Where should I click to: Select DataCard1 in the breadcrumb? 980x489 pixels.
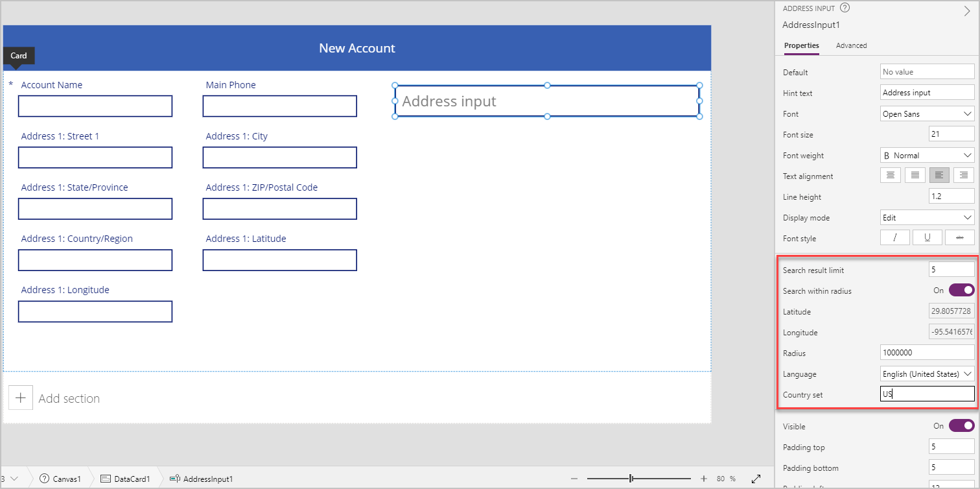pos(132,479)
